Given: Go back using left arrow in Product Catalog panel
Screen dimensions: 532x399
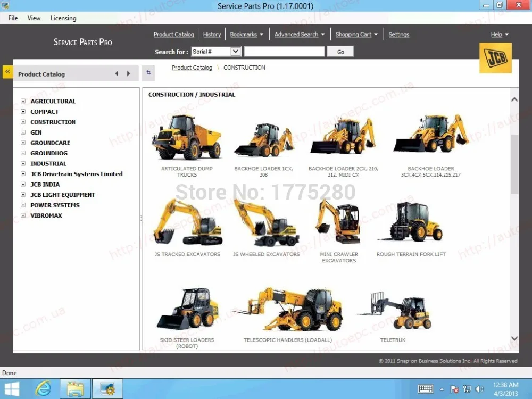Looking at the screenshot, I should pos(117,74).
